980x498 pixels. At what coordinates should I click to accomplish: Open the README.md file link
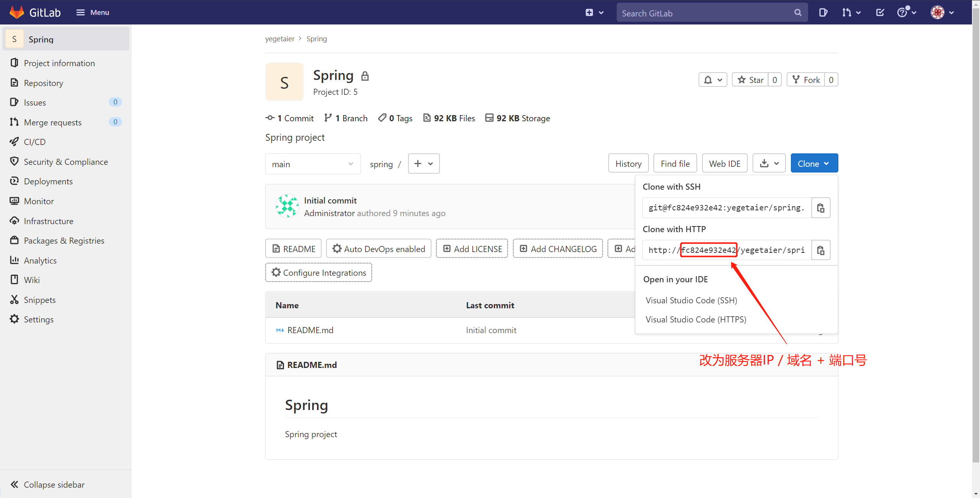(x=310, y=330)
